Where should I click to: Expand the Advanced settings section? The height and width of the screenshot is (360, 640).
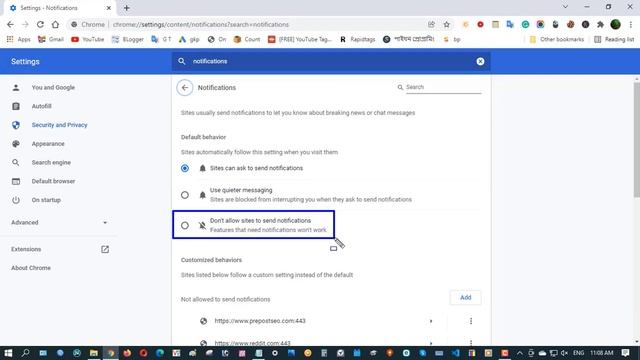click(x=59, y=222)
